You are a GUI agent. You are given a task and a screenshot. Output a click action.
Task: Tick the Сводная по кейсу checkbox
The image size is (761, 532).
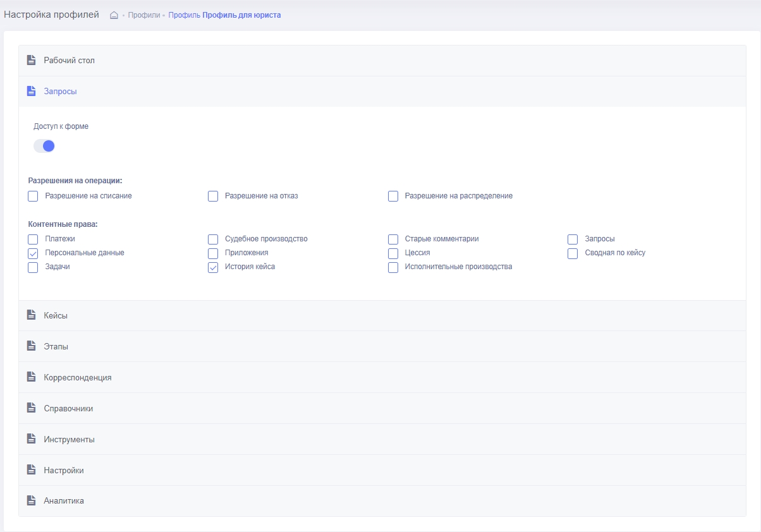click(x=573, y=253)
